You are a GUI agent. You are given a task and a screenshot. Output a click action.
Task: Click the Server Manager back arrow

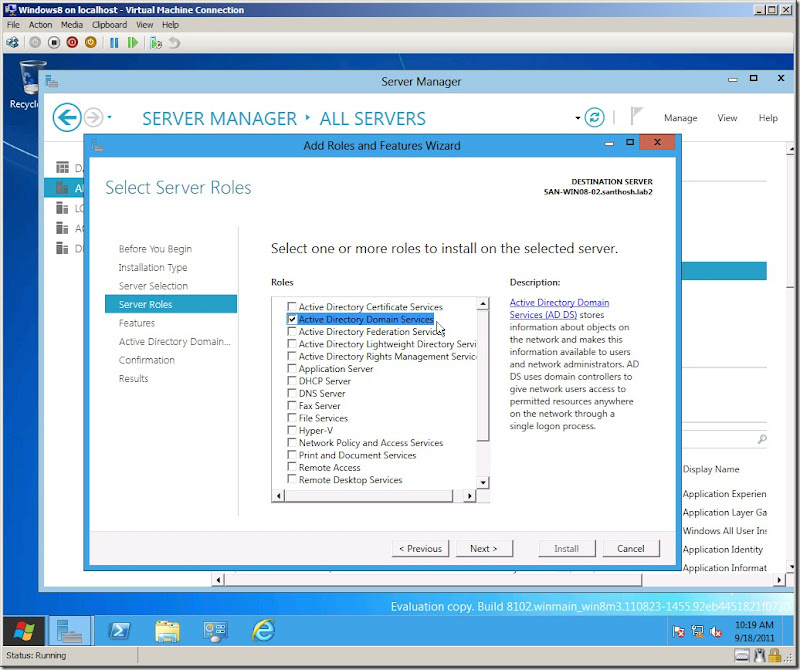point(67,118)
